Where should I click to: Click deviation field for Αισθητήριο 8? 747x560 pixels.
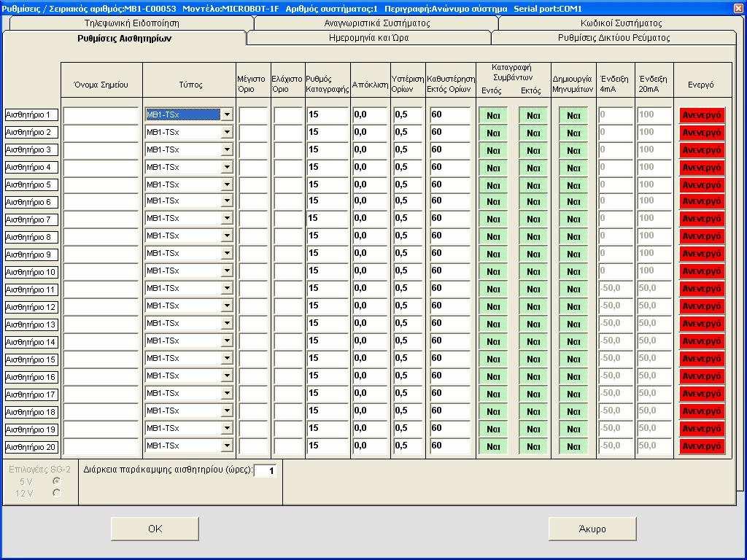[x=371, y=236]
